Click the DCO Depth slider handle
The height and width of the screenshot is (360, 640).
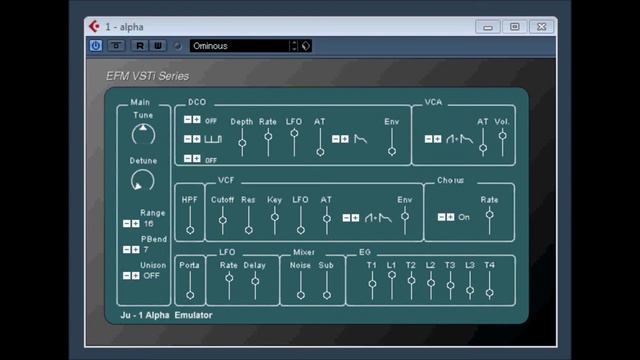coord(242,143)
